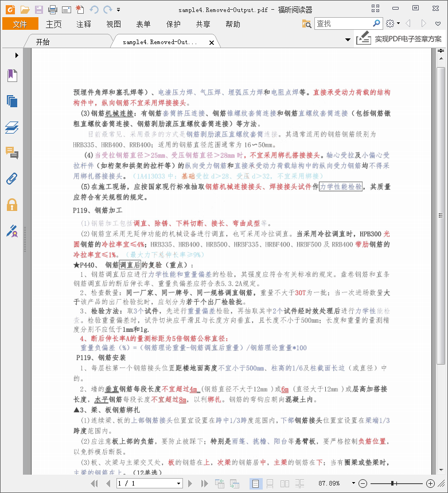Switch to the 开始 document tab
Screen dimensions: 448x493
(42, 42)
